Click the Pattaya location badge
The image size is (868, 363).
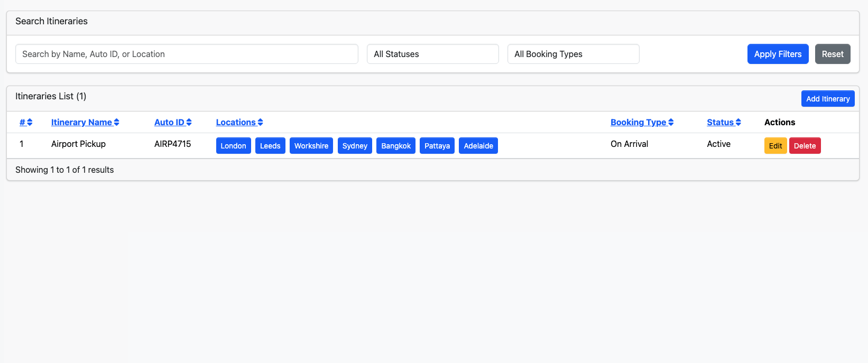click(437, 146)
